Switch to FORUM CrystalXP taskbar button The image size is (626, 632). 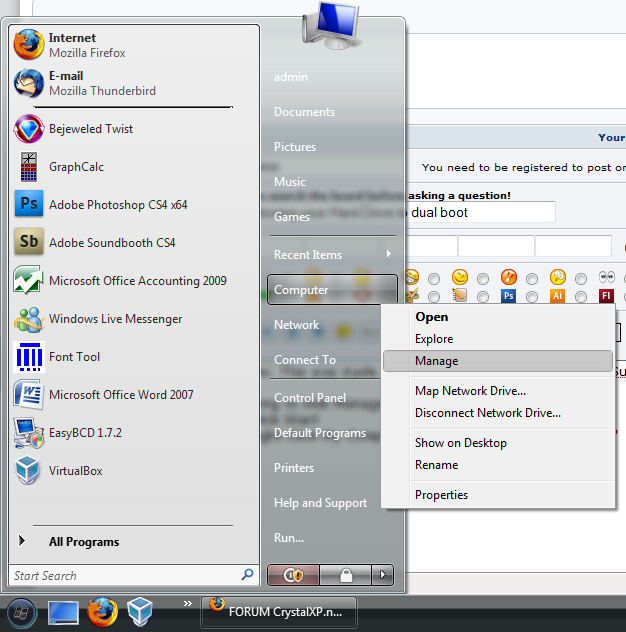point(279,612)
